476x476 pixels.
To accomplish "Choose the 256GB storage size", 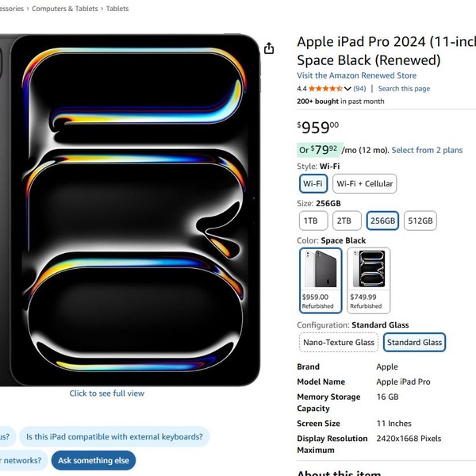I will click(382, 221).
